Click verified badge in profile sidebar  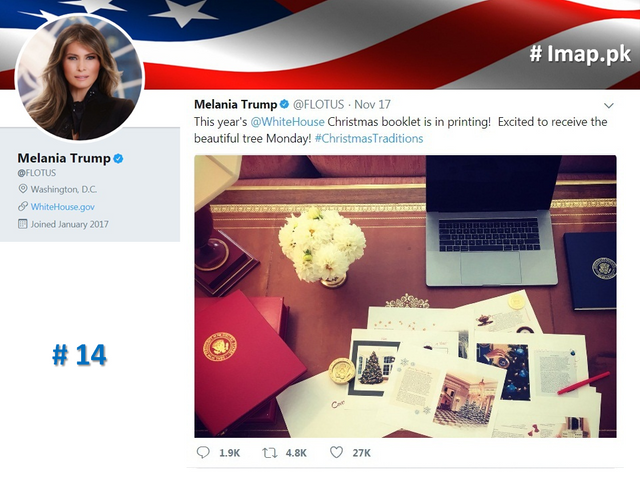118,158
